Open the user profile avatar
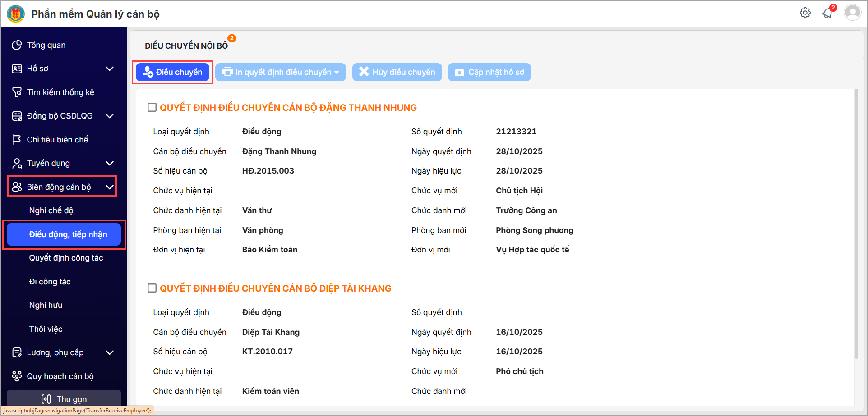The width and height of the screenshot is (868, 416). [852, 13]
